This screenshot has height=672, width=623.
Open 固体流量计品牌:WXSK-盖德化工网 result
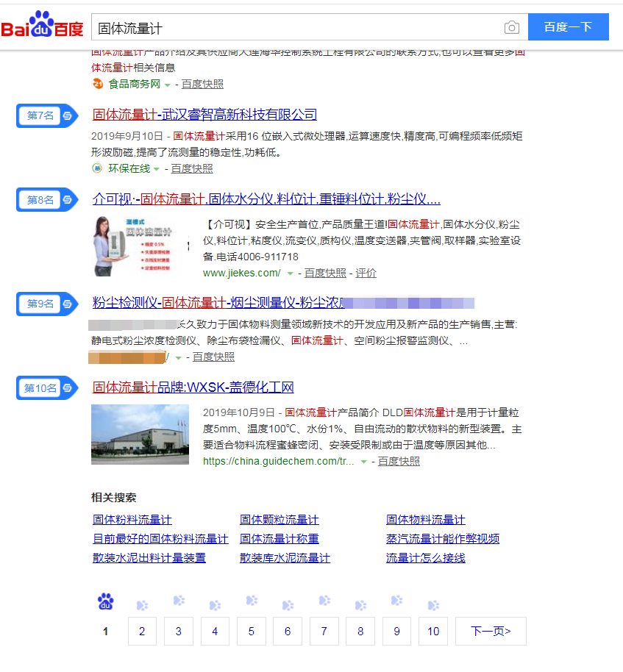193,387
